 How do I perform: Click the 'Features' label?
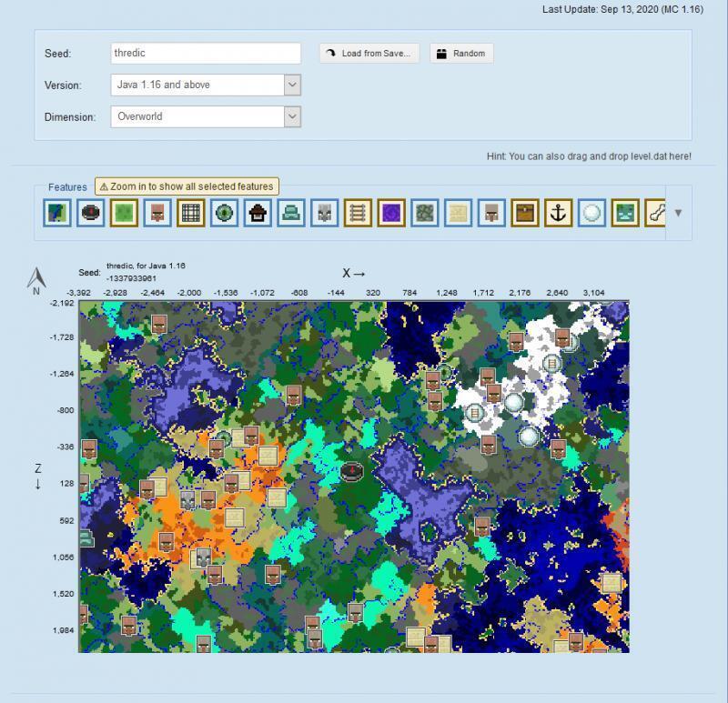(x=67, y=187)
